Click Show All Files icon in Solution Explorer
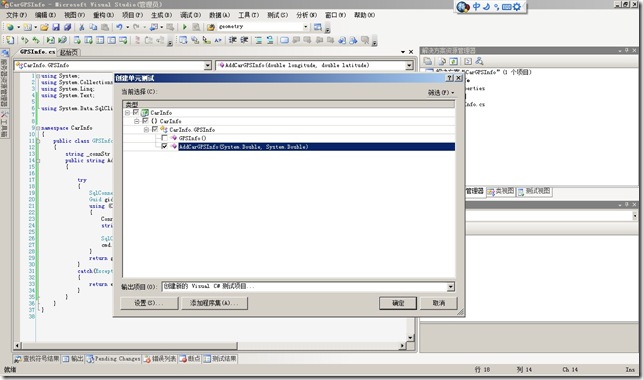 pos(442,61)
